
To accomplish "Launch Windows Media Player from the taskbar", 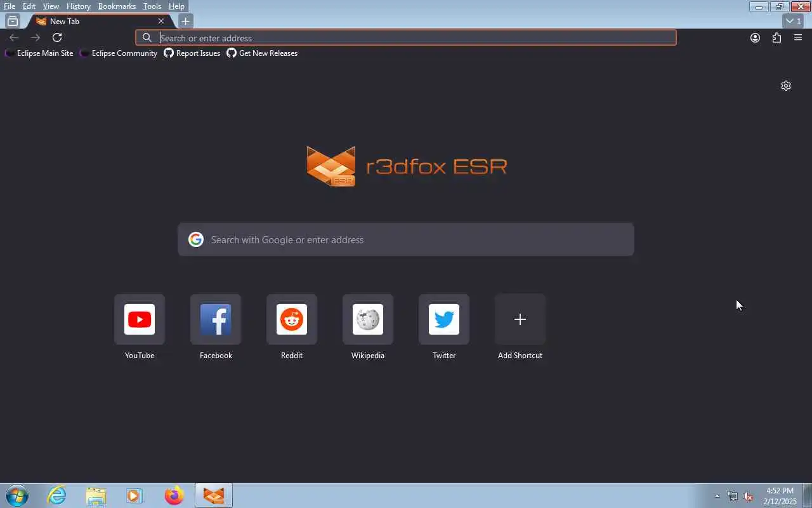I will (134, 495).
